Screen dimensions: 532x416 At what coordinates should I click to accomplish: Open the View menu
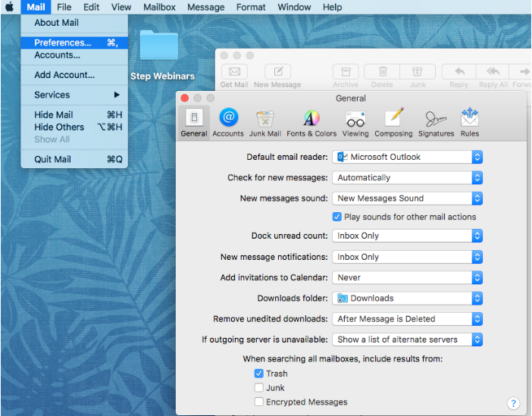pyautogui.click(x=121, y=7)
